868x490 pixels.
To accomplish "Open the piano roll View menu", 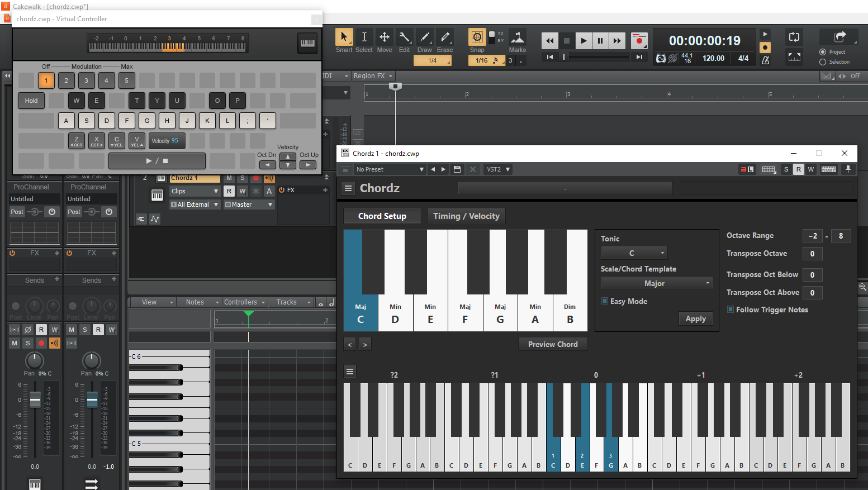I will coord(154,302).
